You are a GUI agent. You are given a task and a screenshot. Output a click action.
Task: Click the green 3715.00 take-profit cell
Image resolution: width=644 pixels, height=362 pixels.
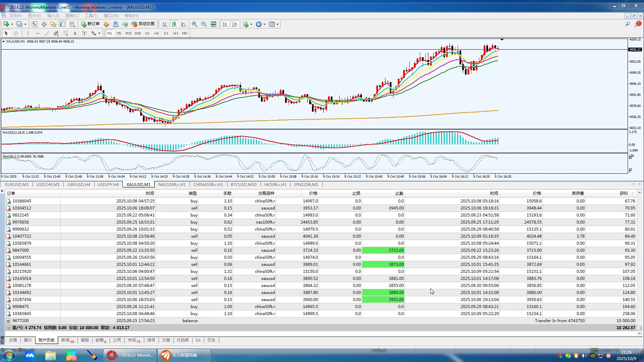pos(383,250)
